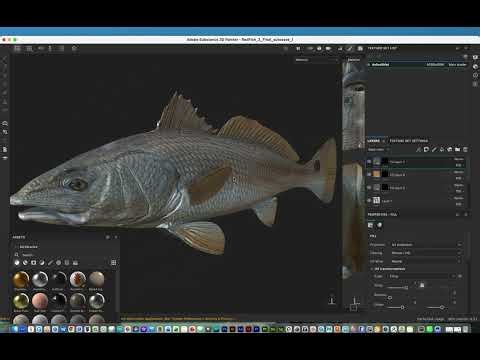Open blend mode dropdown of top fill layer

[x=459, y=159]
